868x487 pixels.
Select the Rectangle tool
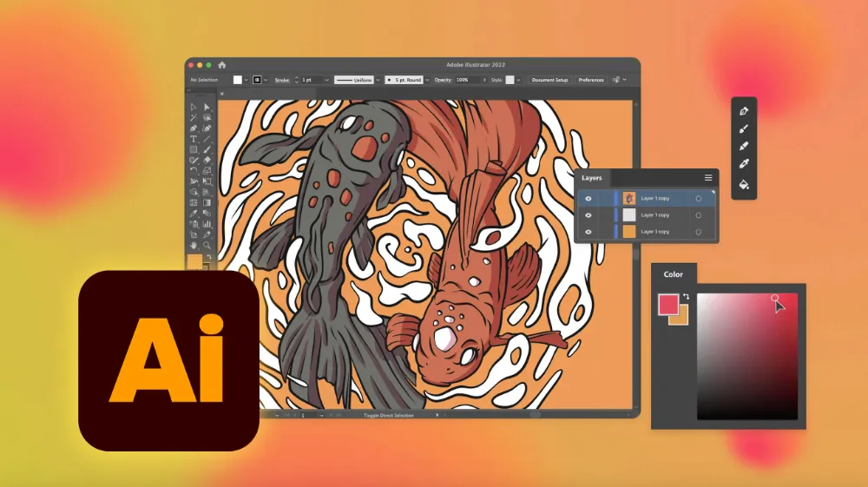pyautogui.click(x=194, y=149)
